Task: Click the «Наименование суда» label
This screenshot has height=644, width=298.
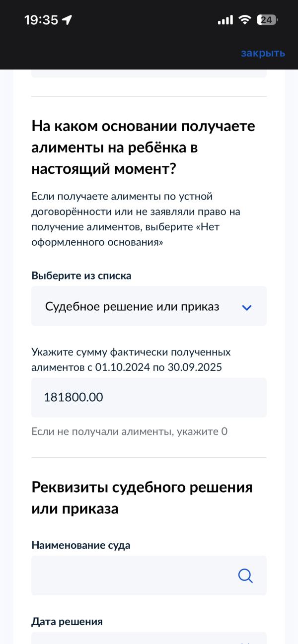Action: pyautogui.click(x=81, y=545)
